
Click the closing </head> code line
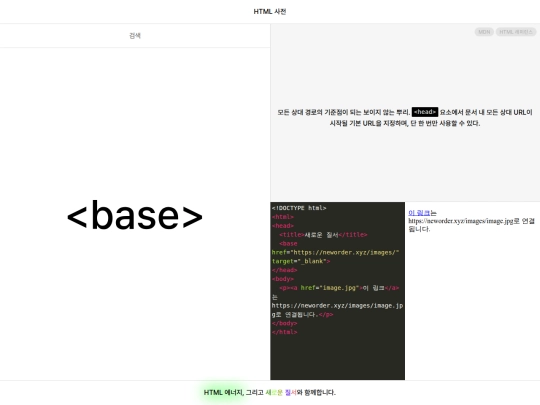(x=284, y=270)
